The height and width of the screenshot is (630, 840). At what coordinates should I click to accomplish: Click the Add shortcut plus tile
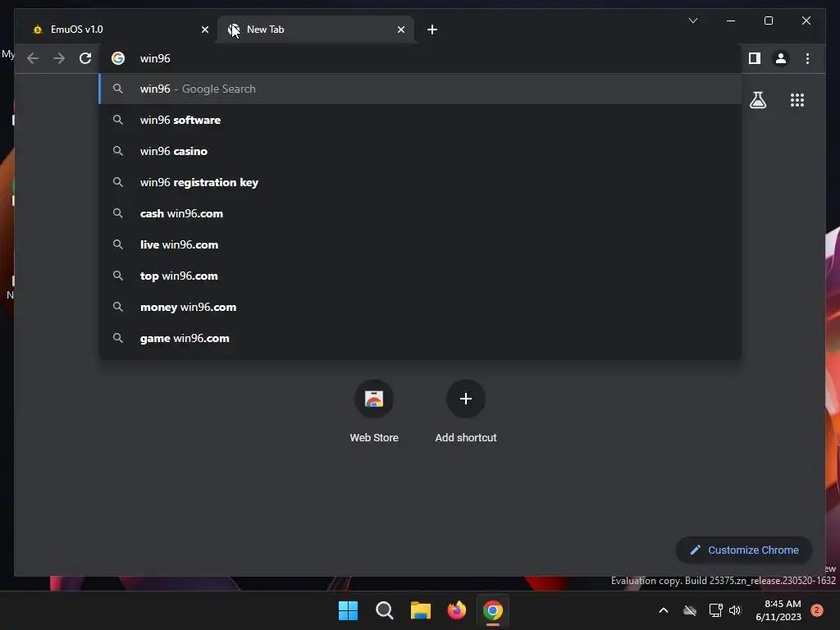pyautogui.click(x=466, y=412)
